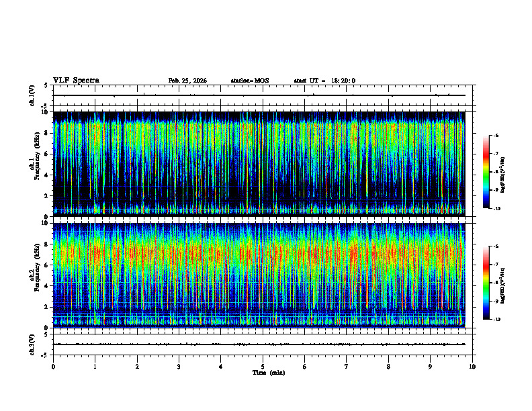This screenshot has width=532, height=411.
Task: Click the "-6" label on ch.2 colorbar
Action: [x=496, y=246]
